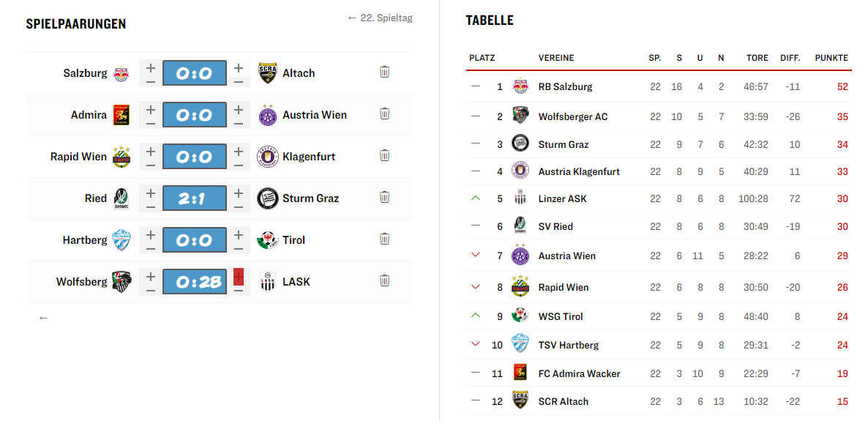Click the trash icon for Ried vs Sturm Graz
868x421 pixels.
385,198
